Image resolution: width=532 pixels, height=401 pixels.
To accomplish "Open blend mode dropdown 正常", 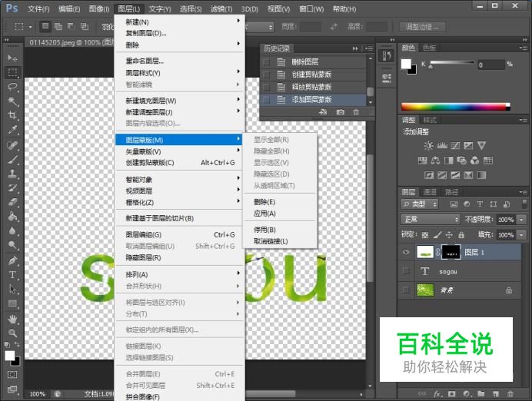I will tap(431, 219).
